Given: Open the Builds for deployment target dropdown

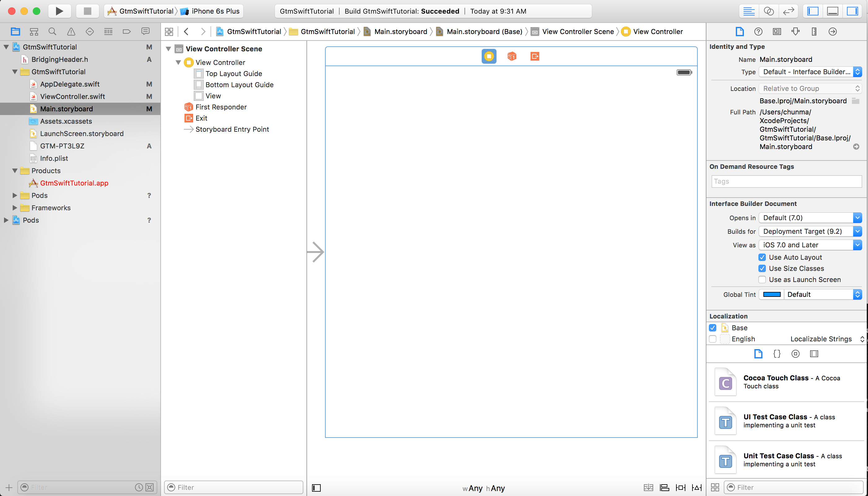Looking at the screenshot, I should click(809, 231).
